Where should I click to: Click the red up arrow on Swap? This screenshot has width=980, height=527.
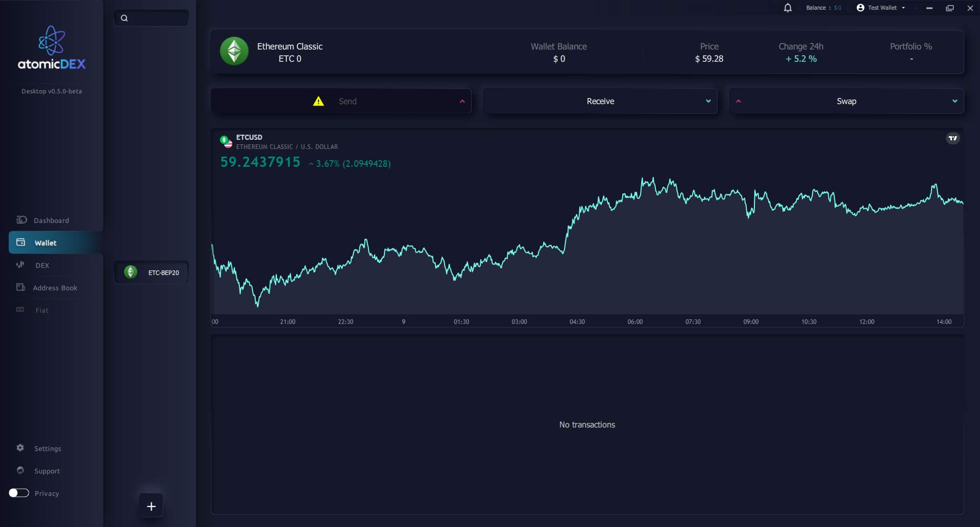click(x=739, y=101)
